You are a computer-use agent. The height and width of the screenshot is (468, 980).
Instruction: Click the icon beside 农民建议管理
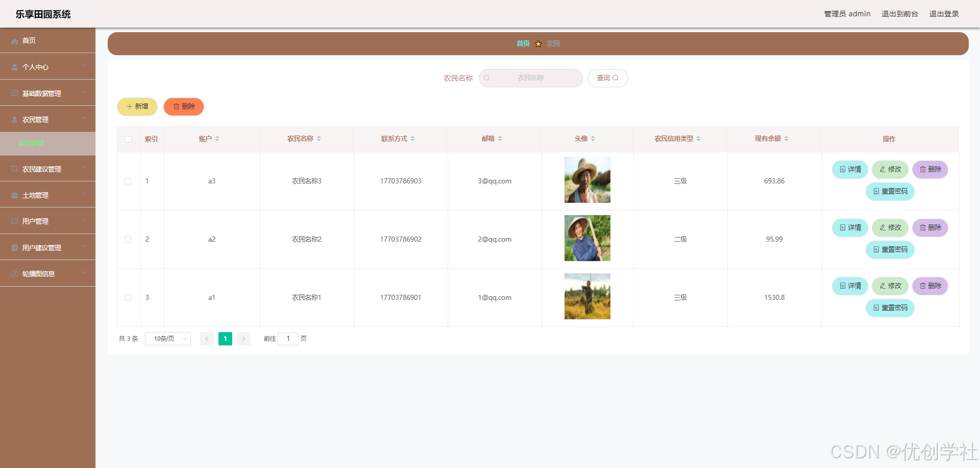(15, 169)
